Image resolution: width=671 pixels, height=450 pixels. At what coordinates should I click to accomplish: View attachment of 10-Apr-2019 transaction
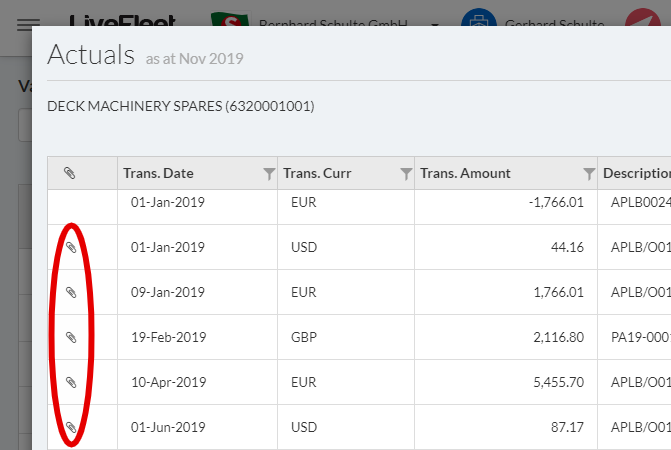point(70,382)
